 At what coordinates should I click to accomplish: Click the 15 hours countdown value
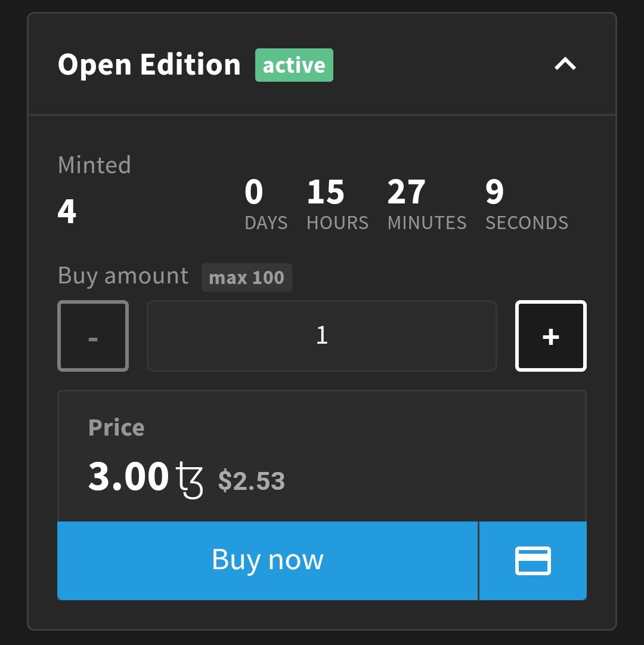326,192
